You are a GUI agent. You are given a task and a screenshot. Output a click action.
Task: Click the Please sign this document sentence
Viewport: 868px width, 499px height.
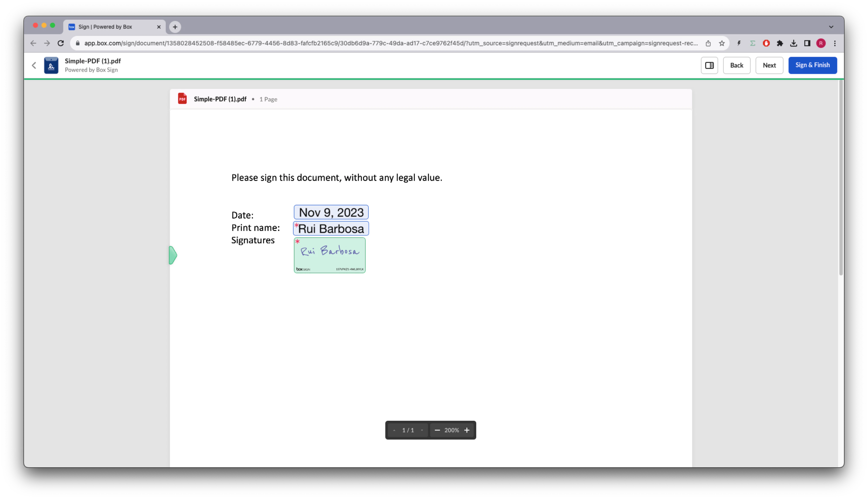pos(336,177)
